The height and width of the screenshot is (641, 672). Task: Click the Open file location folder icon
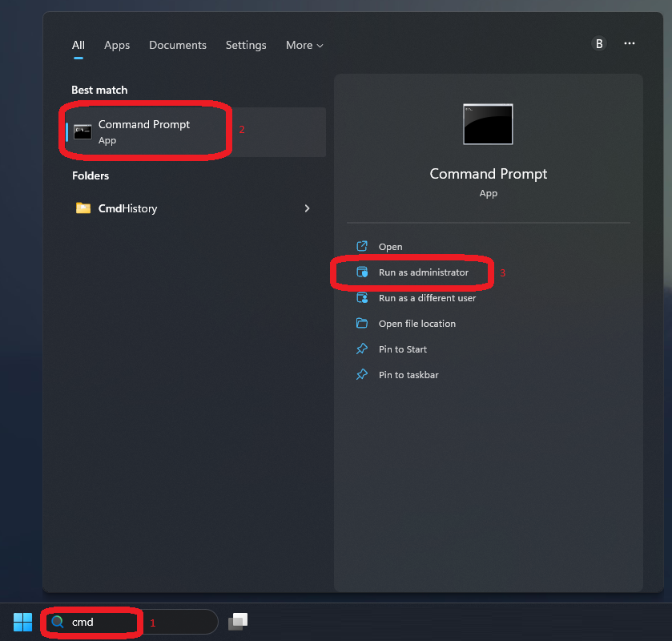click(x=362, y=323)
